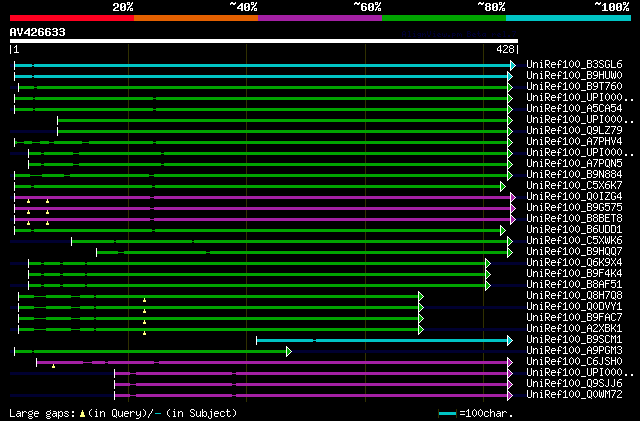The height and width of the screenshot is (421, 640).
Task: Open the UniRef100_B9HUW0 hit label
Action: coord(574,76)
